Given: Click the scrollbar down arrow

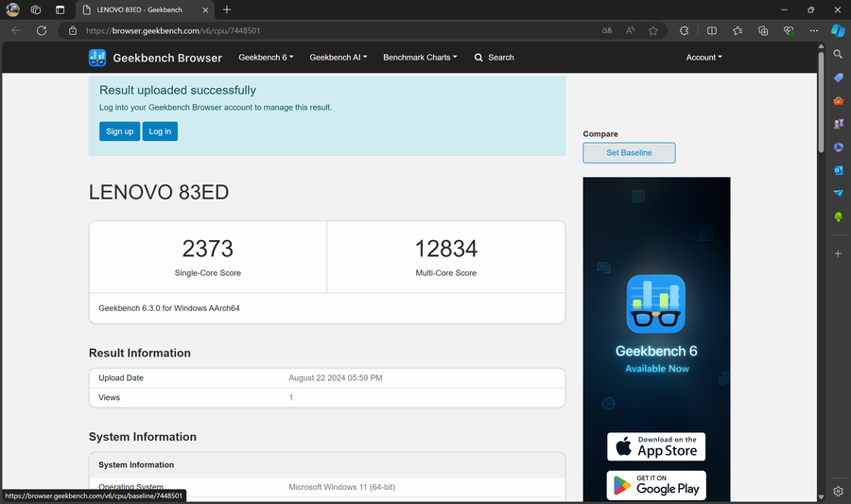Looking at the screenshot, I should 821,496.
